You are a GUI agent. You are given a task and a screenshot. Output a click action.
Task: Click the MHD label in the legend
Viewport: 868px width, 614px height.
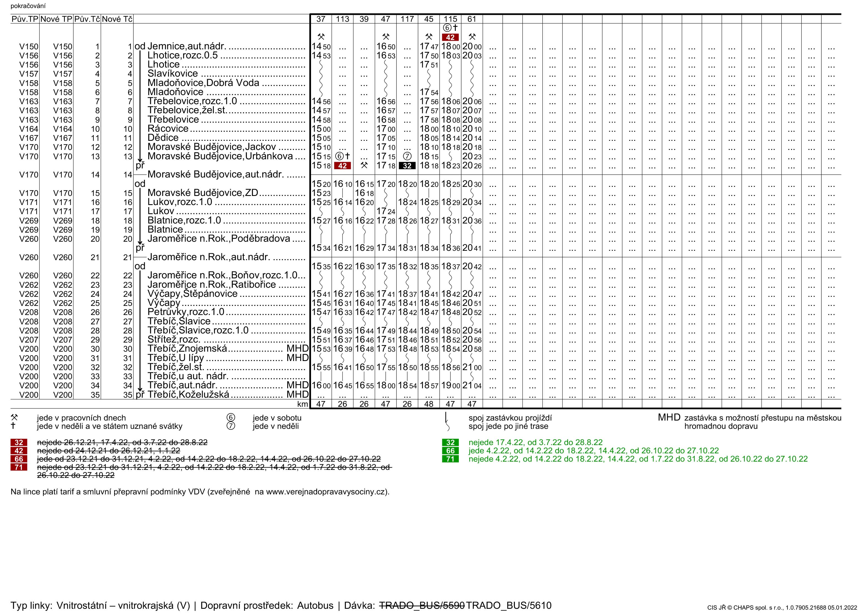pos(669,418)
